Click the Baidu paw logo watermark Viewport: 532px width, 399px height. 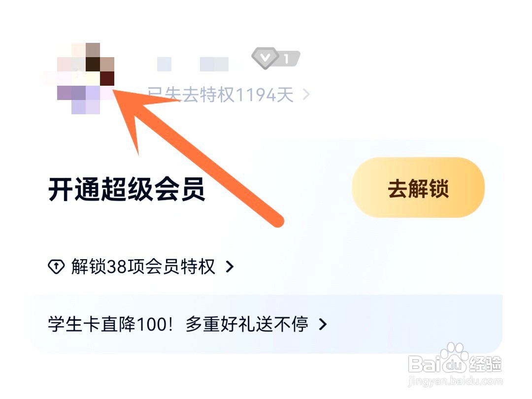[x=454, y=356]
